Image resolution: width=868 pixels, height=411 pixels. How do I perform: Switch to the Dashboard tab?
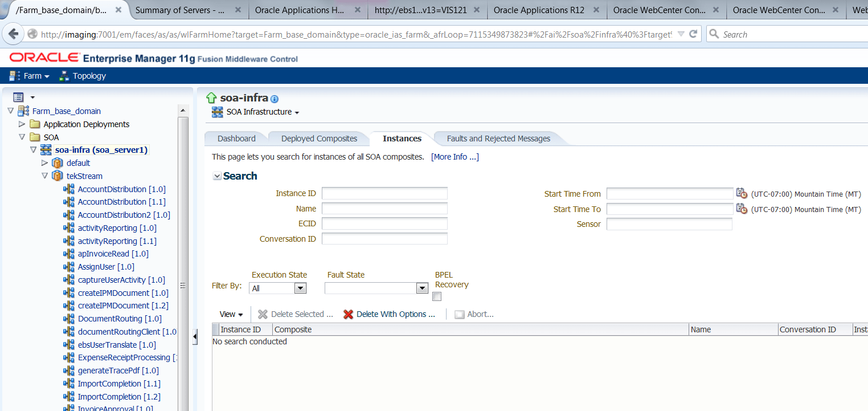pyautogui.click(x=236, y=139)
